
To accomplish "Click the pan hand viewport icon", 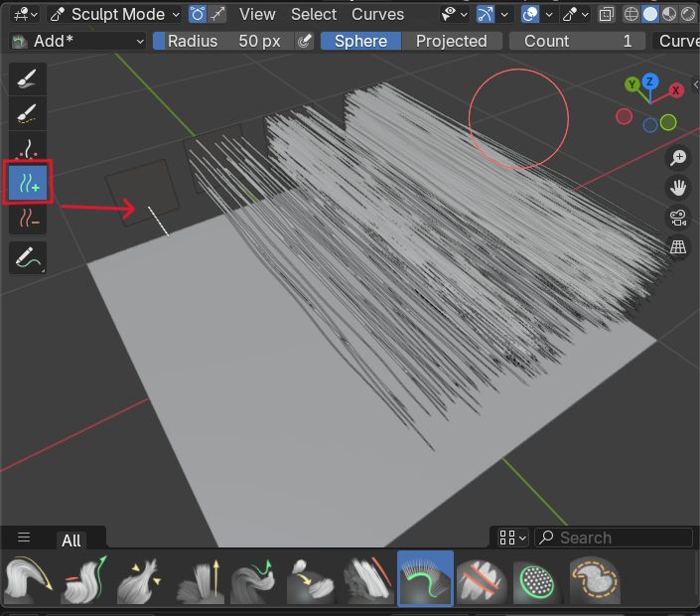I will pyautogui.click(x=678, y=188).
